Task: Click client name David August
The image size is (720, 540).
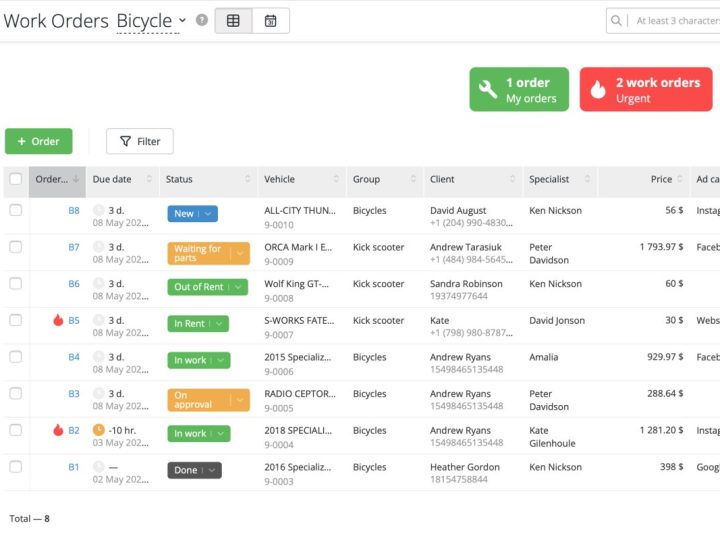Action: tap(458, 210)
